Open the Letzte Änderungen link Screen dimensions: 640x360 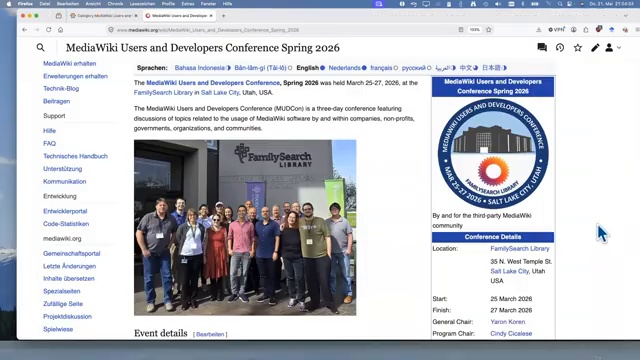click(69, 266)
